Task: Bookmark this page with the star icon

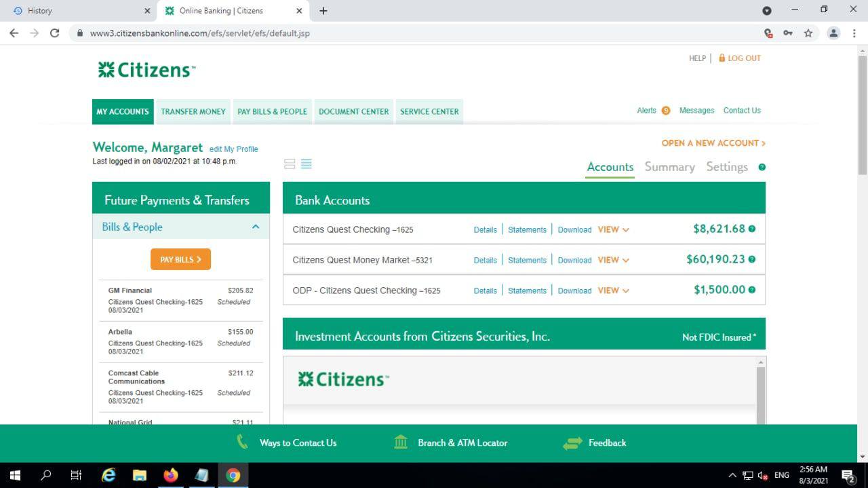Action: (808, 33)
